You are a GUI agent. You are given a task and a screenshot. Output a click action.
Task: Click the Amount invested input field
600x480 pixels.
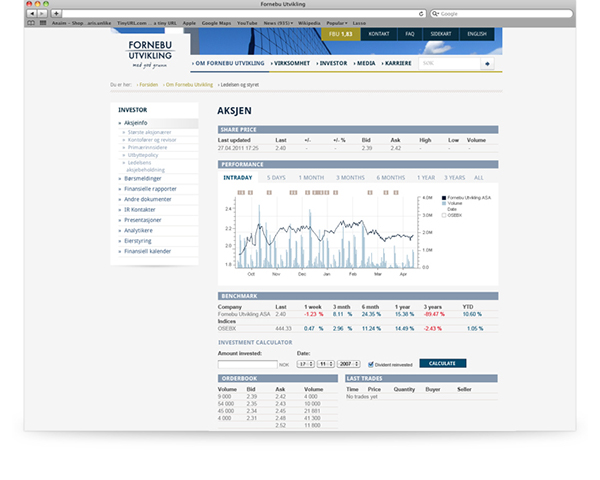click(x=248, y=364)
